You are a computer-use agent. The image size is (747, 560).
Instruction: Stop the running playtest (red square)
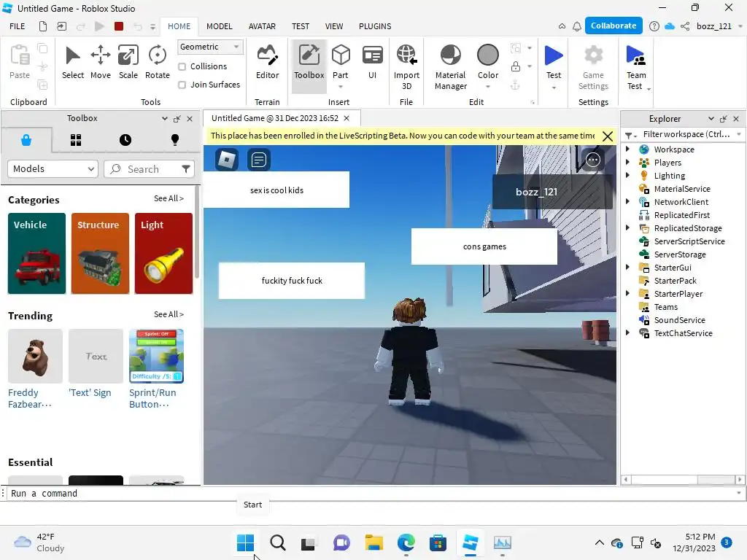click(119, 26)
